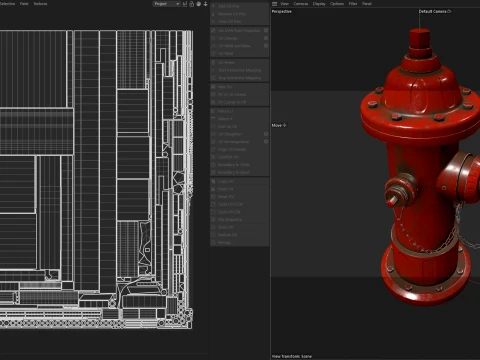Click Cycle UV CW icon

tap(214, 212)
